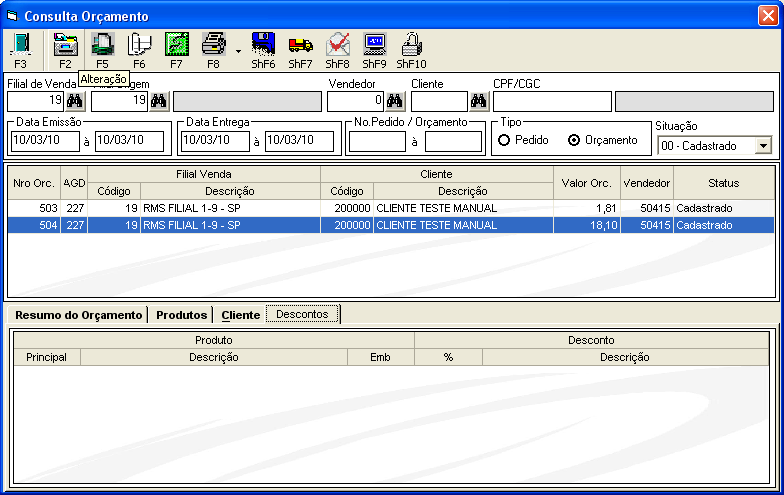The height and width of the screenshot is (495, 784).
Task: Click the window title bar app icon
Action: [12, 16]
